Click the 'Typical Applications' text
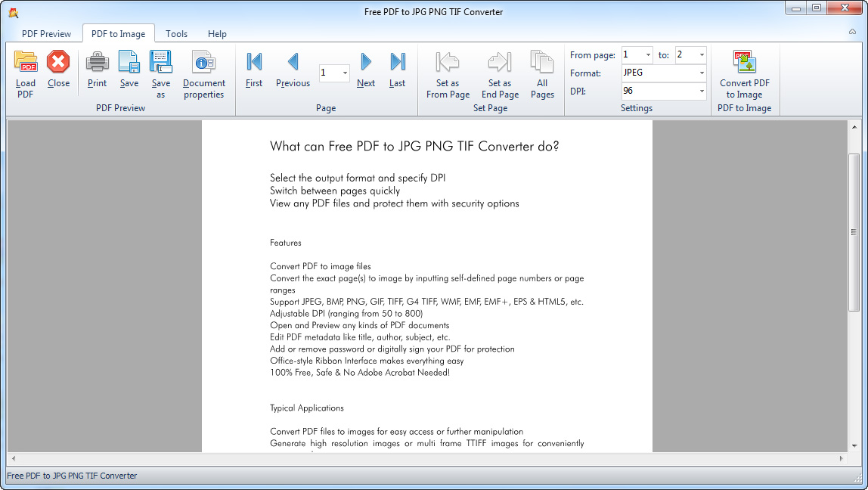The height and width of the screenshot is (490, 868). [x=307, y=408]
